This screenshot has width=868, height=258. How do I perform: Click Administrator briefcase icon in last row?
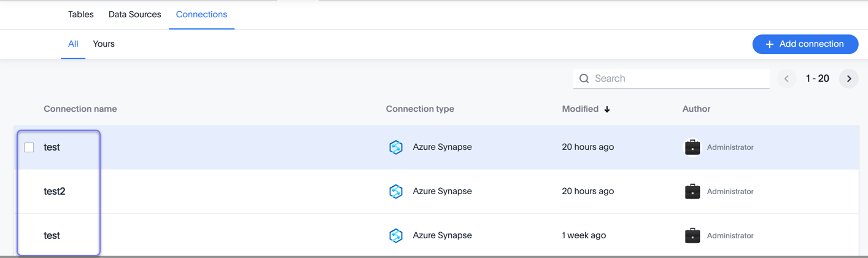pyautogui.click(x=692, y=236)
